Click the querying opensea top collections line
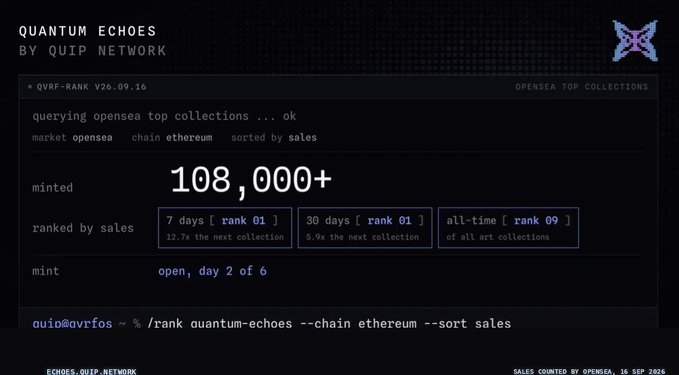 tap(164, 116)
